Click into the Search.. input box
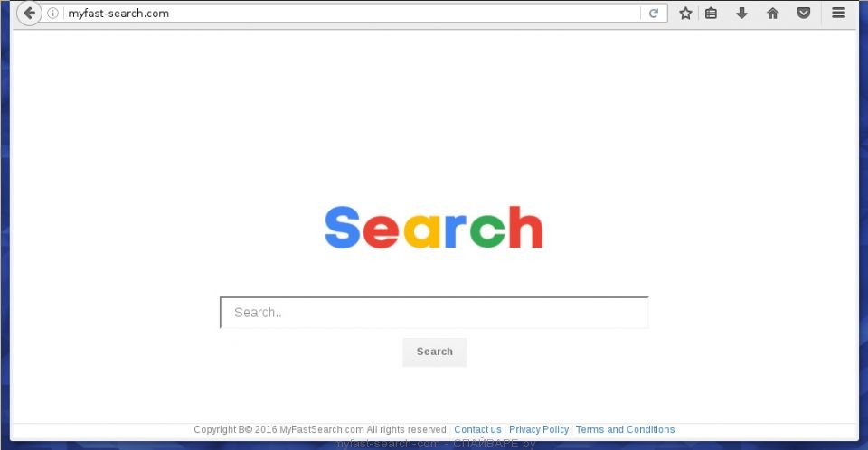868x450 pixels. 434,313
